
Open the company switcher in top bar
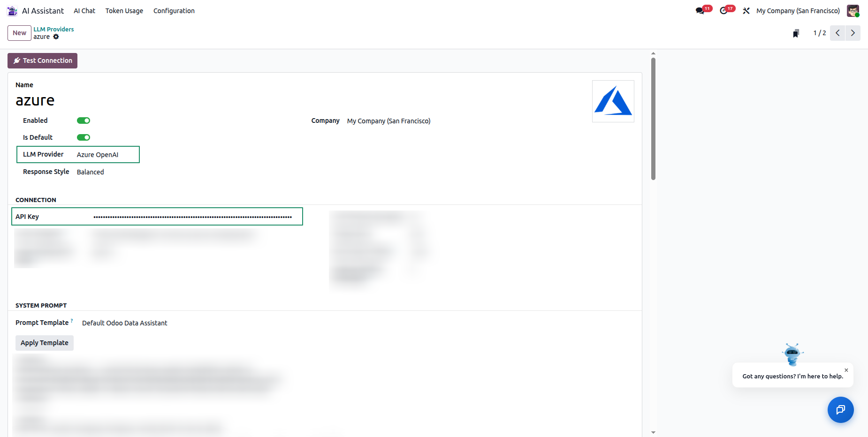point(798,11)
